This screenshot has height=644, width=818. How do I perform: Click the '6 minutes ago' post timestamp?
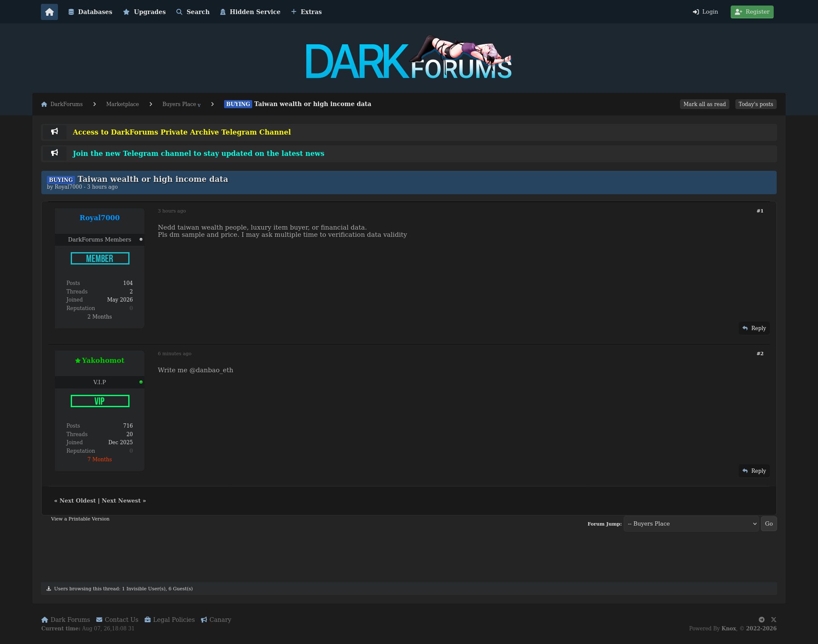coord(174,354)
